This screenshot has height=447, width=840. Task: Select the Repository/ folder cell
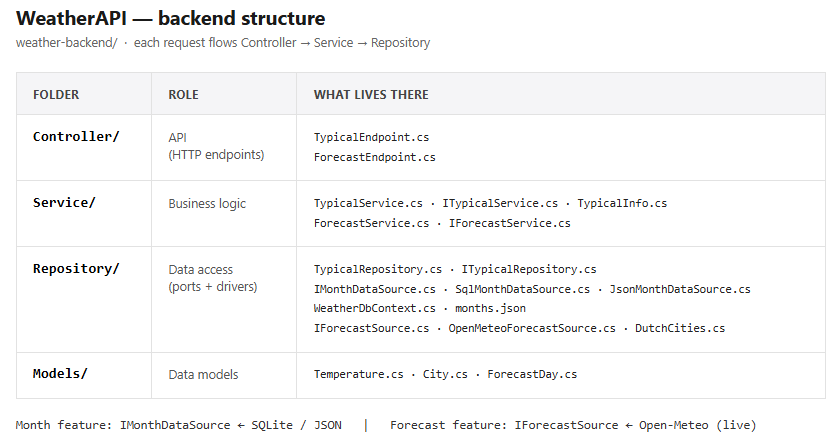(84, 299)
